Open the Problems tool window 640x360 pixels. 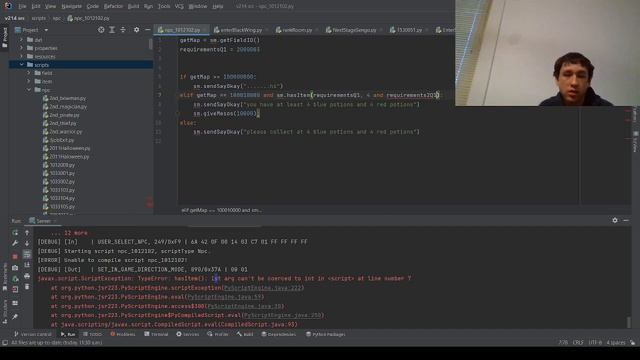123,334
